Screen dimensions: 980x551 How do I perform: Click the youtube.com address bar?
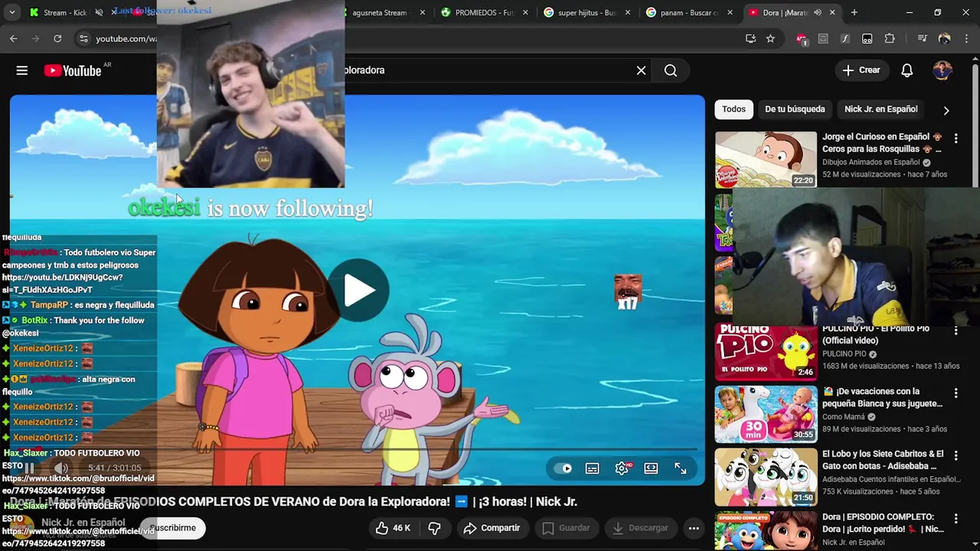click(x=126, y=39)
